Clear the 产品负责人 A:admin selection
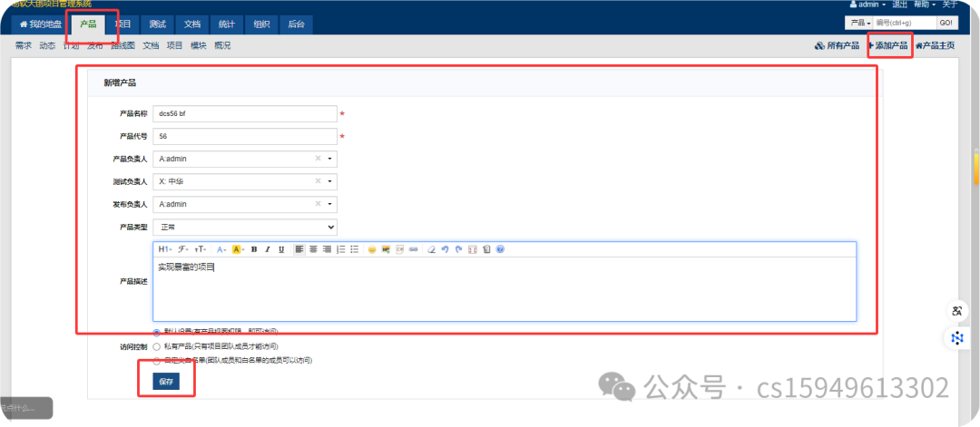 (318, 159)
